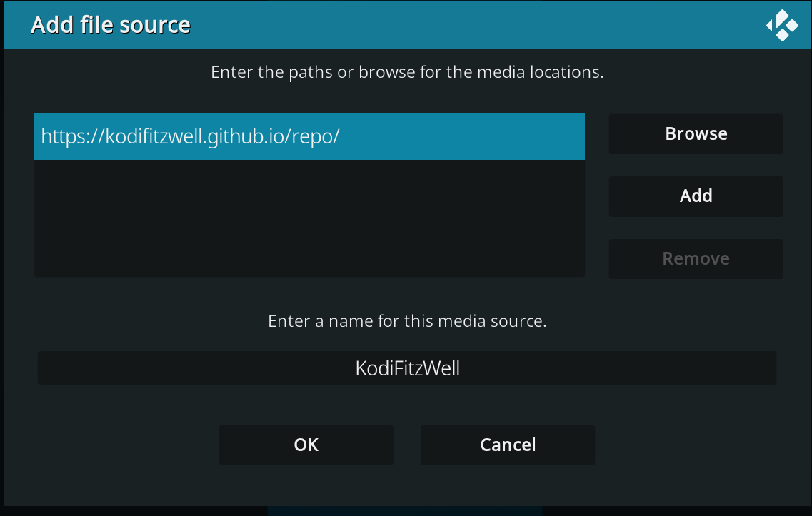Click Add to insert another path
This screenshot has width=812, height=516.
[696, 196]
